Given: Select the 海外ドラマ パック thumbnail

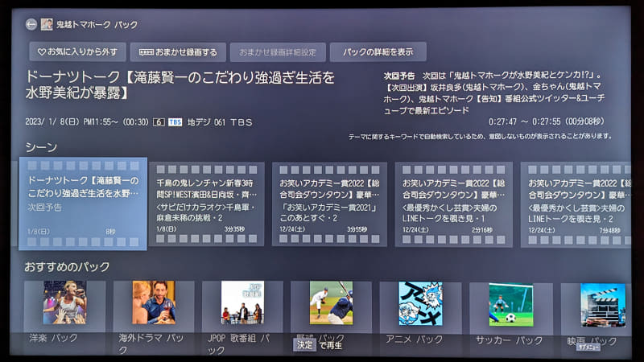Looking at the screenshot, I should click(x=154, y=302).
